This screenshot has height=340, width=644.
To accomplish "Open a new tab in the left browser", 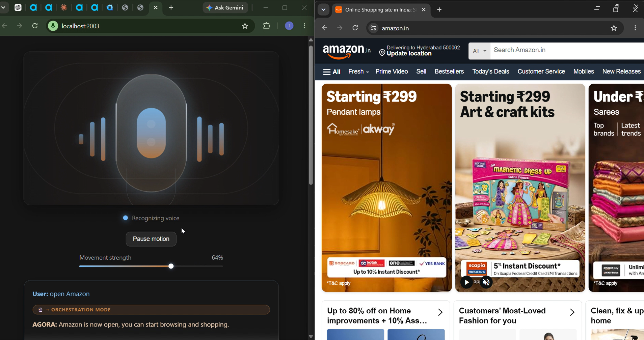I will [x=171, y=8].
